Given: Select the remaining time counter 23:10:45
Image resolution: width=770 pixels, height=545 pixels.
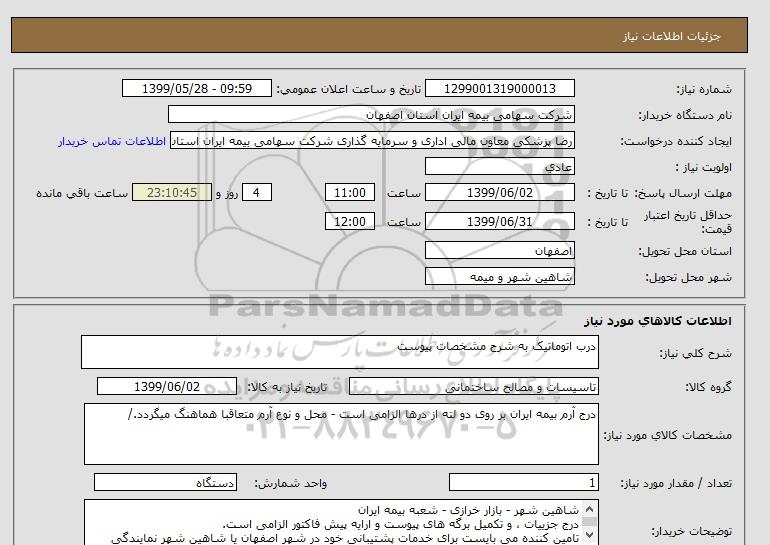Looking at the screenshot, I should point(172,193).
